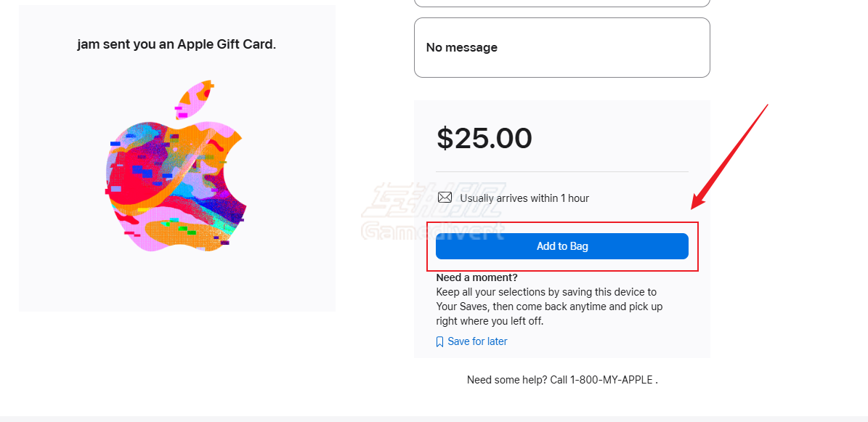The height and width of the screenshot is (422, 868).
Task: Click the $25.00 price label
Action: coord(484,138)
